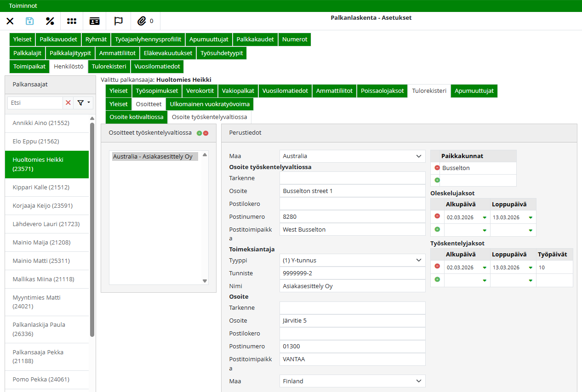Click the save diskette icon in toolbar

(x=30, y=21)
